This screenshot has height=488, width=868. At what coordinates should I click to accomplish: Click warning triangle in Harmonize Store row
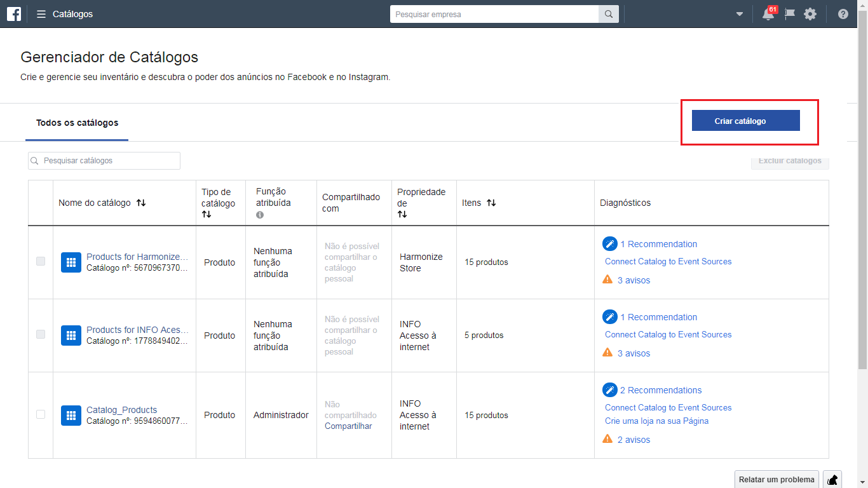(607, 280)
